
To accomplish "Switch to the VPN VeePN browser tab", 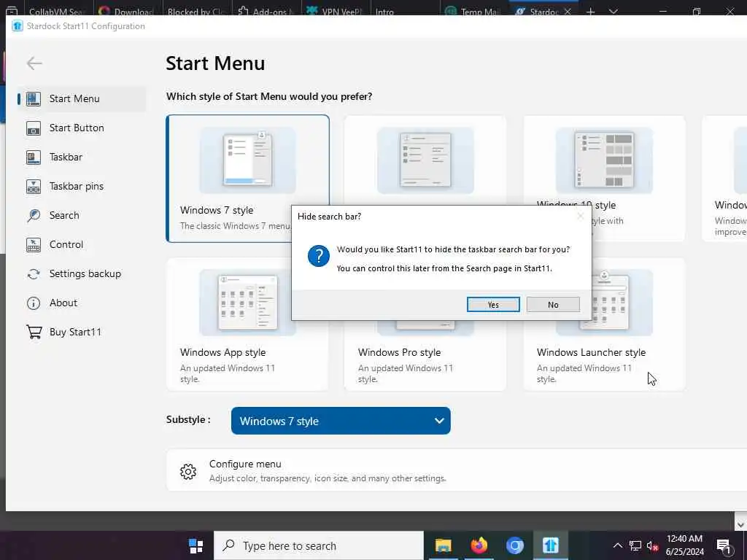I will click(x=336, y=11).
